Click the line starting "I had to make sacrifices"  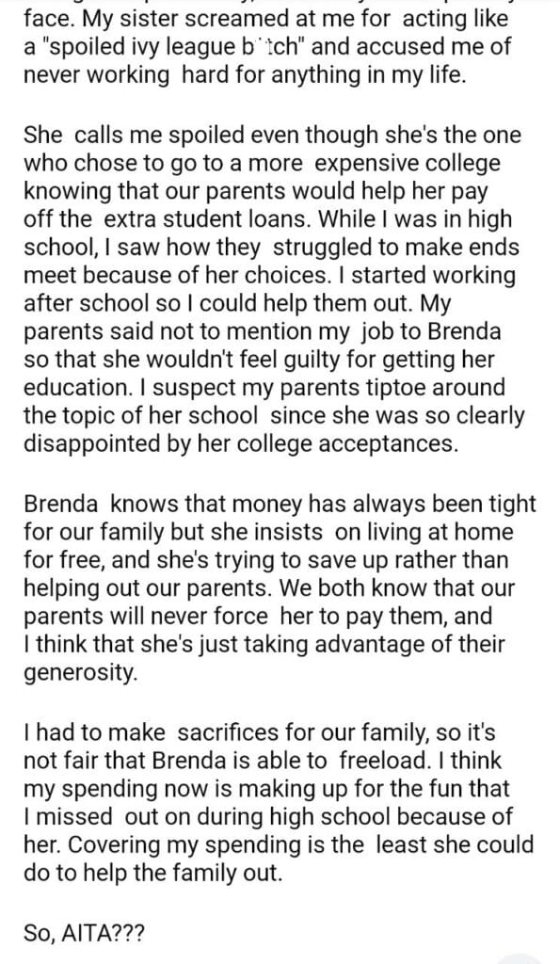click(x=260, y=732)
